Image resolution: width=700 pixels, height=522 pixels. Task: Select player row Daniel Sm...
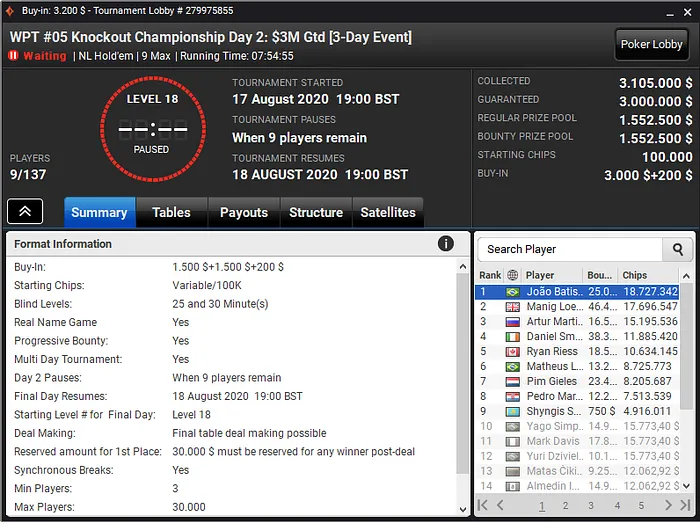click(x=577, y=337)
